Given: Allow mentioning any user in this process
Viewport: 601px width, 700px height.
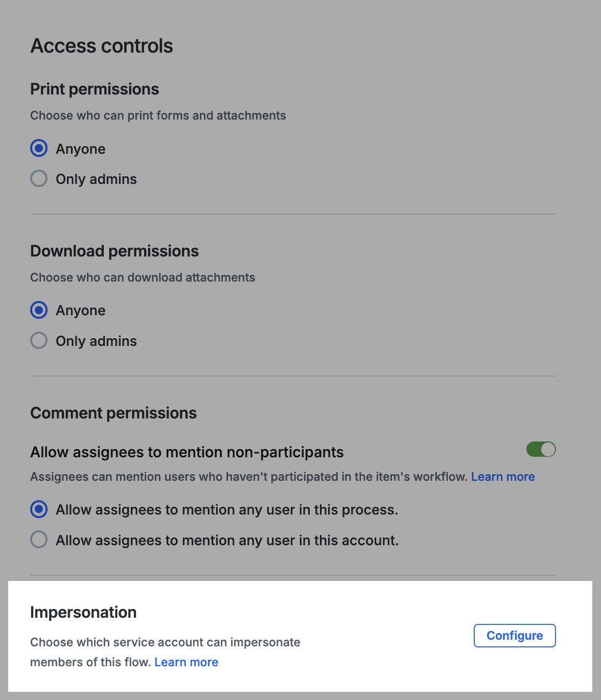Looking at the screenshot, I should click(39, 509).
